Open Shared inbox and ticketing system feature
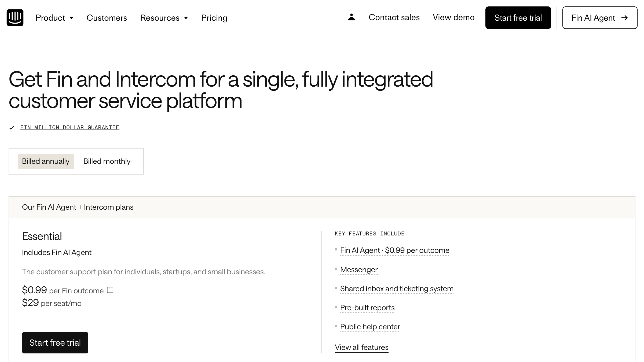The height and width of the screenshot is (362, 644). [397, 289]
